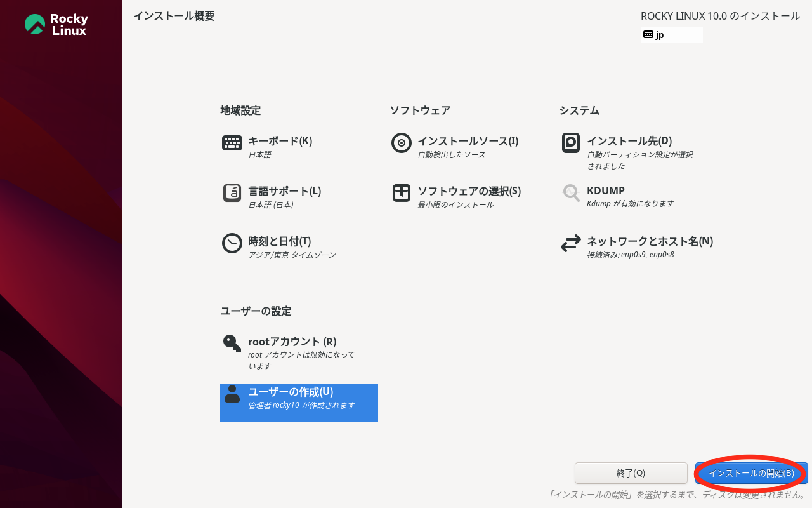Click the keyboard layout icon next to jp
This screenshot has height=508, width=812.
pyautogui.click(x=648, y=34)
